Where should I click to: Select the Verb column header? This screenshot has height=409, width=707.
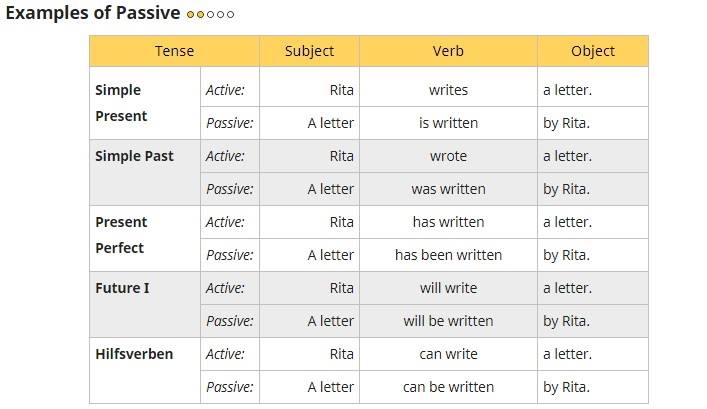448,51
